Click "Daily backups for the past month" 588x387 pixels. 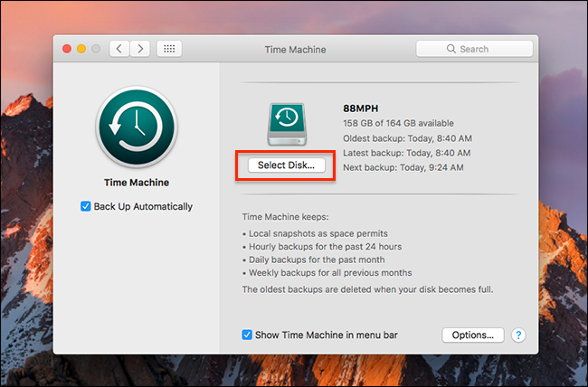coord(317,260)
